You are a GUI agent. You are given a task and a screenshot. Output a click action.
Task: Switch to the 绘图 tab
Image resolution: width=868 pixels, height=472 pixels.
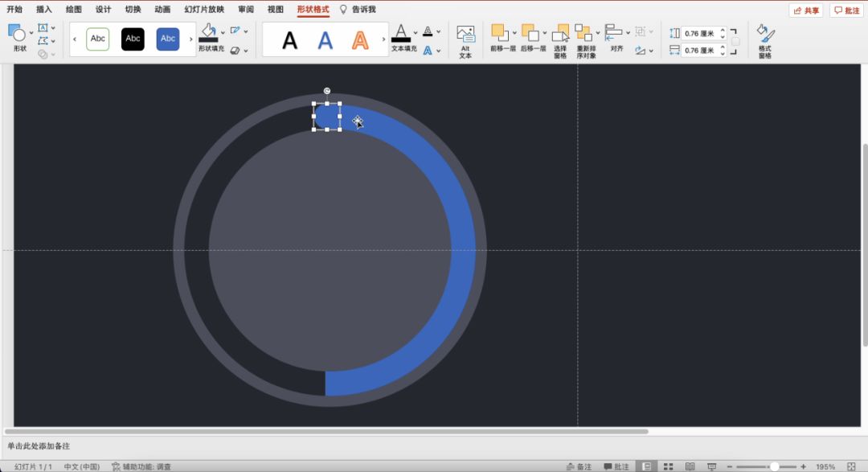click(x=74, y=9)
